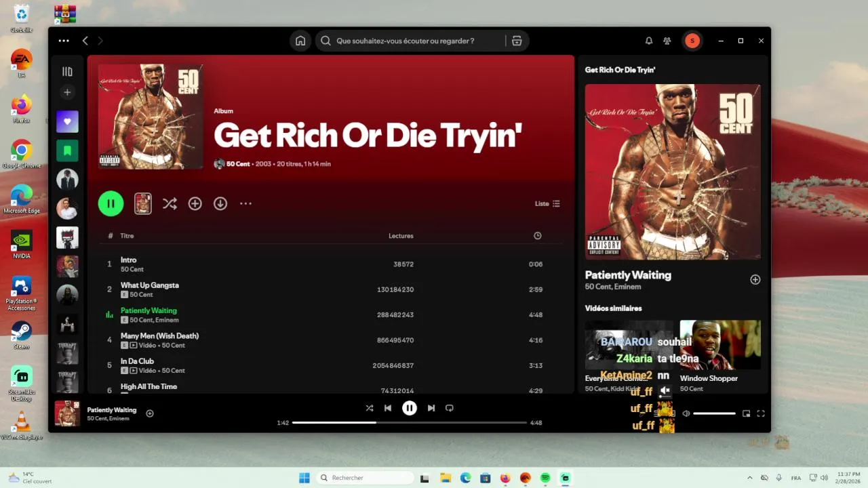The image size is (868, 488).
Task: Toggle shuffle next to the album download icon
Action: point(170,203)
